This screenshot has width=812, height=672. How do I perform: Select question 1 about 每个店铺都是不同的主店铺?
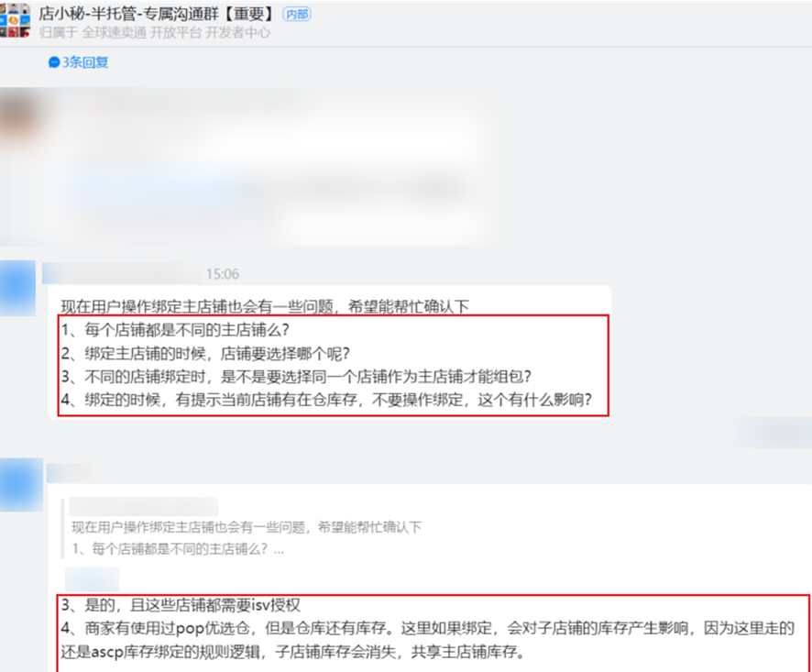[175, 330]
